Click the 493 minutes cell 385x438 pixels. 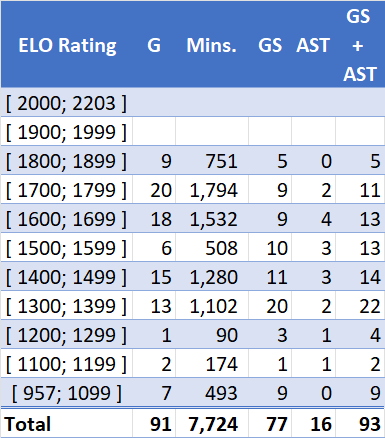[x=212, y=393]
